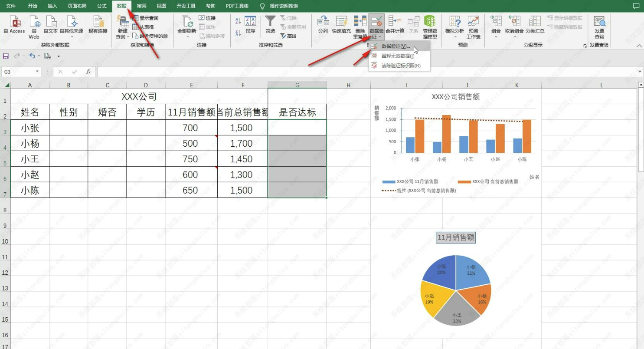644x349 pixels.
Task: Choose 数据验证(V)... from the dropdown menu
Action: tap(395, 46)
